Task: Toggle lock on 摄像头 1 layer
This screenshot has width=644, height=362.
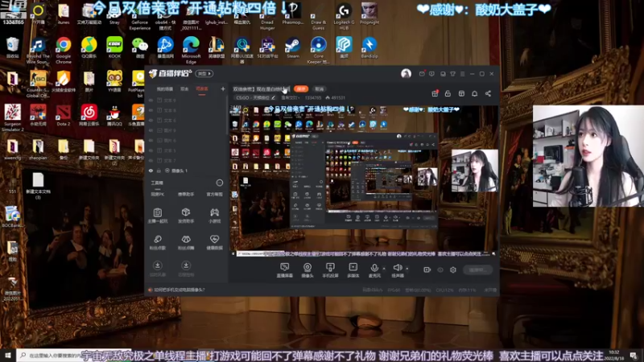Action: tap(159, 171)
